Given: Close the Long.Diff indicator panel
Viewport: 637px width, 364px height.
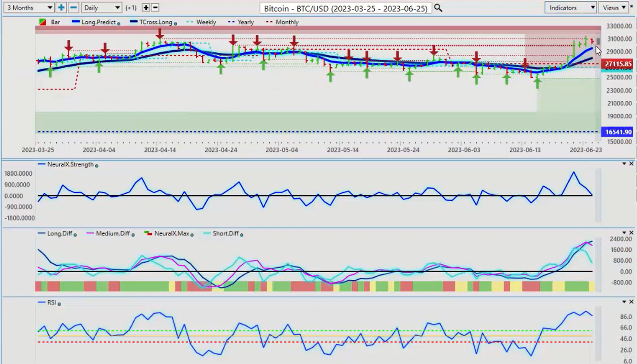Looking at the screenshot, I should tap(632, 232).
